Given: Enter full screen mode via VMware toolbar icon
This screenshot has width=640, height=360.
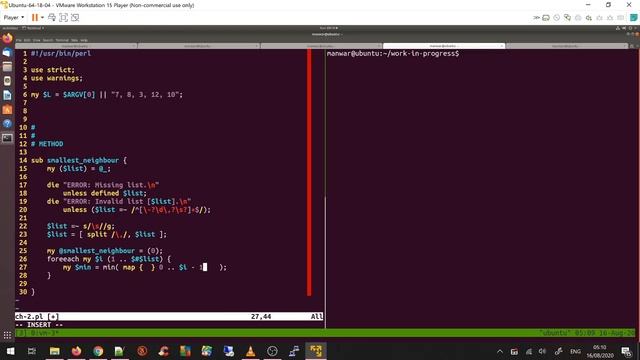Looking at the screenshot, I should coord(63,18).
